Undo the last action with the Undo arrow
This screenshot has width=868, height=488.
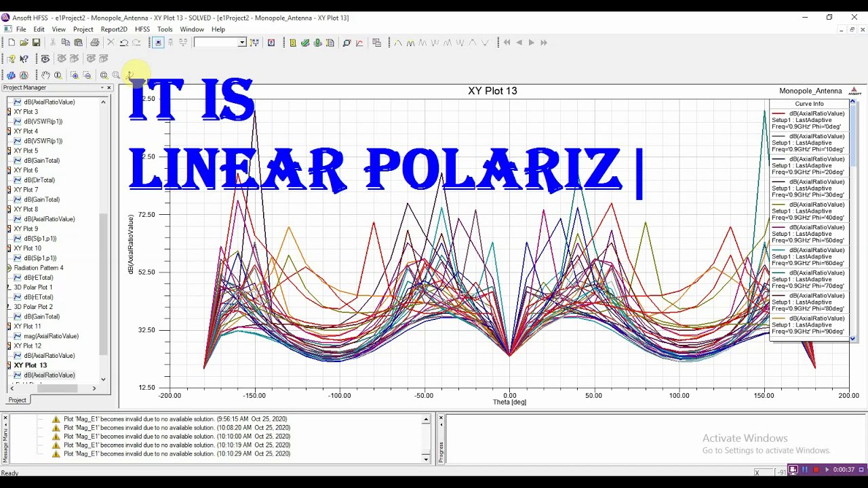pyautogui.click(x=124, y=43)
